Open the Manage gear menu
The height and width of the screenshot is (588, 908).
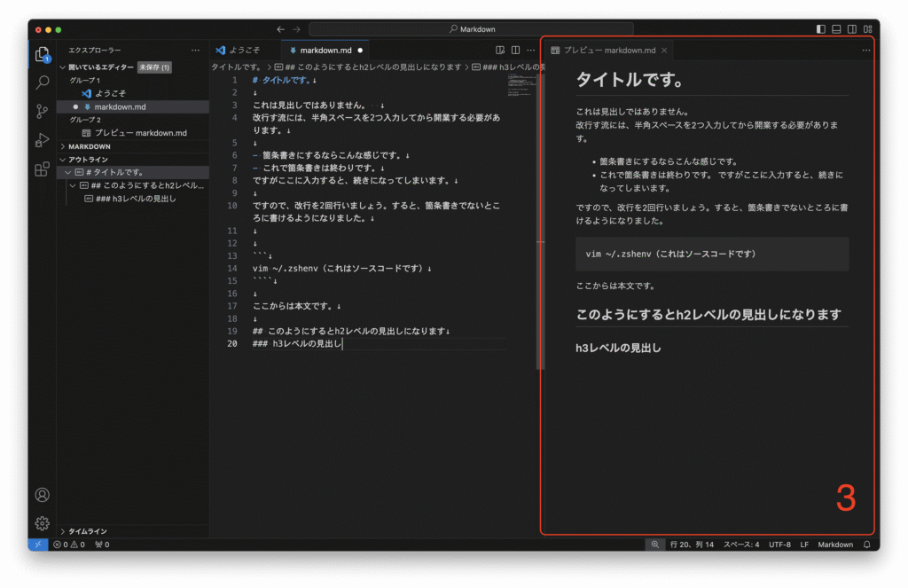(43, 523)
